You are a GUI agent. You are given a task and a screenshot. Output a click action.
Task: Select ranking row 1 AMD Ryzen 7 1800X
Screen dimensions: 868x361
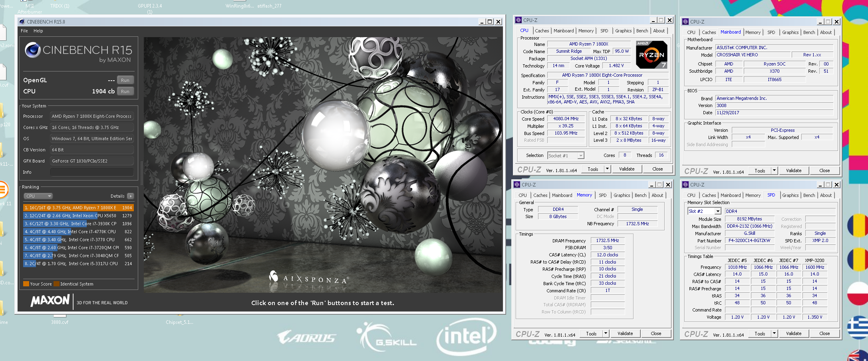78,208
